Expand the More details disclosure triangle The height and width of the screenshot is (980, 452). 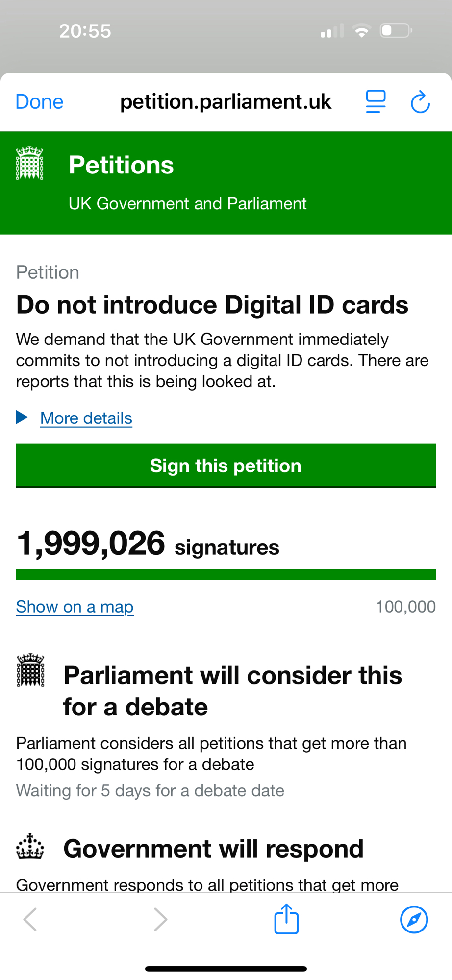pyautogui.click(x=22, y=417)
